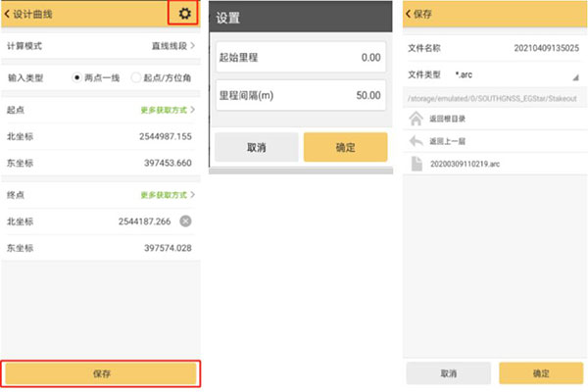Go back from 设计曲线 screen

tap(11, 15)
